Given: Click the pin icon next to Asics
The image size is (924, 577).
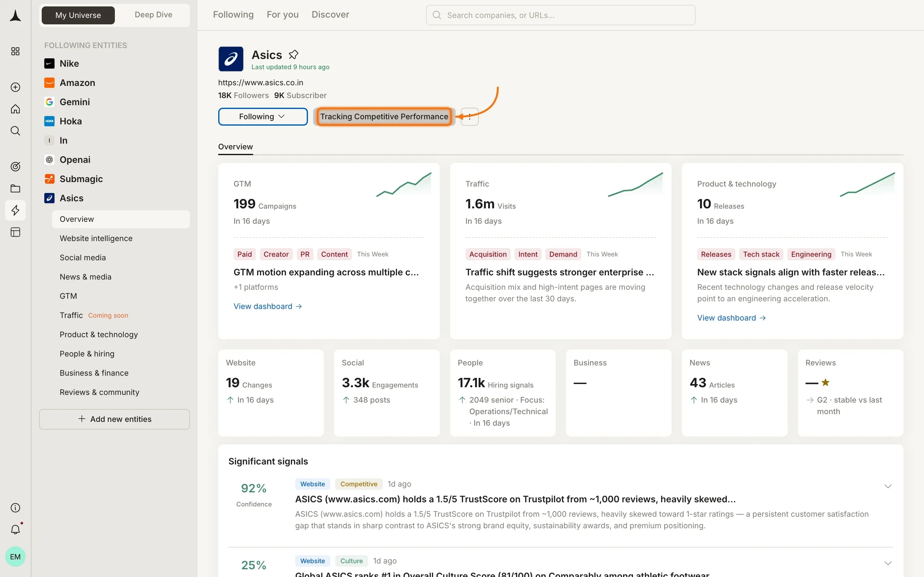Looking at the screenshot, I should (293, 54).
